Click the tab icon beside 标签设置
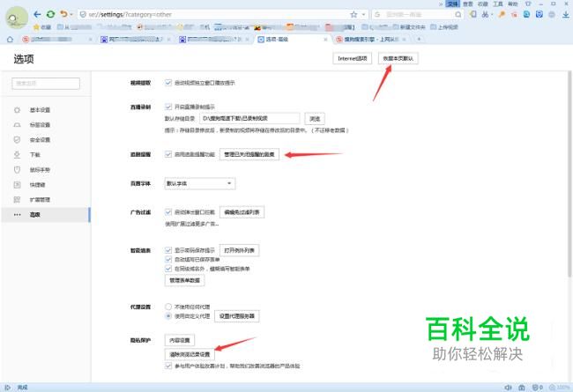 click(17, 124)
